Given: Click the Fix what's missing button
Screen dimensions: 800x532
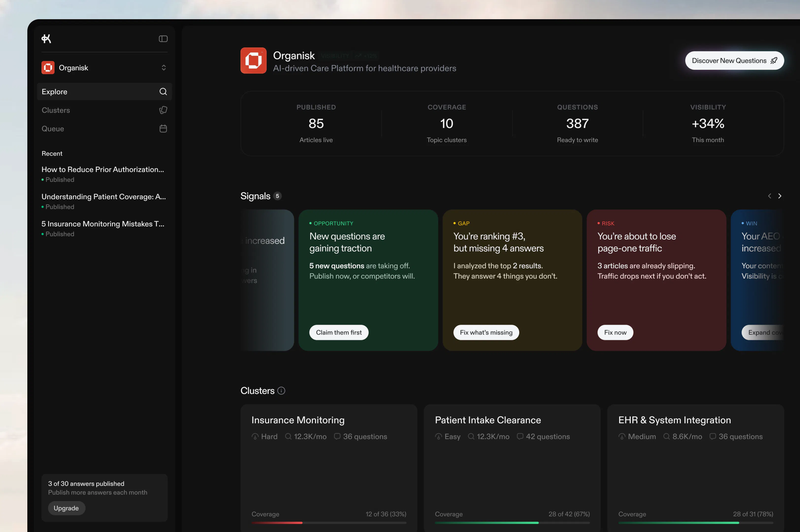Looking at the screenshot, I should (x=486, y=332).
